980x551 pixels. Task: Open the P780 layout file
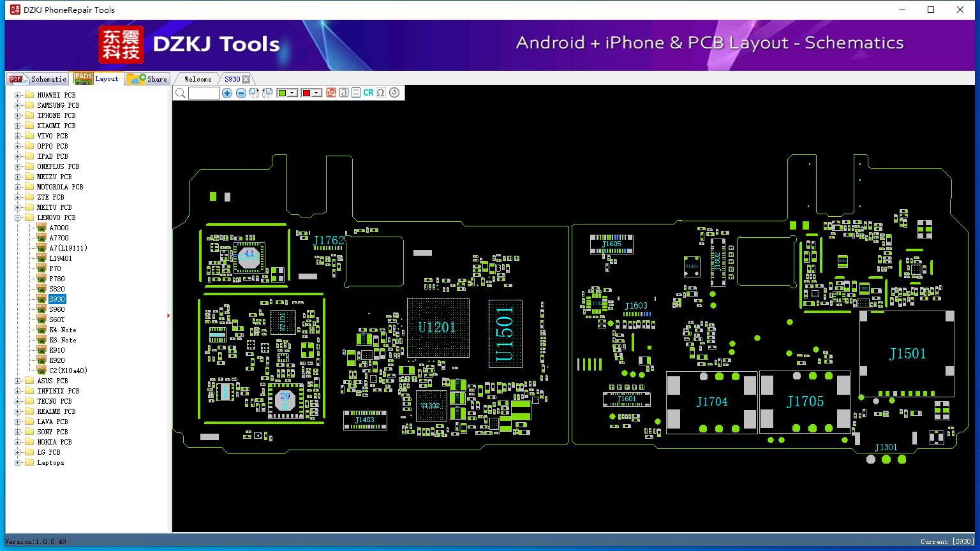[x=57, y=279]
